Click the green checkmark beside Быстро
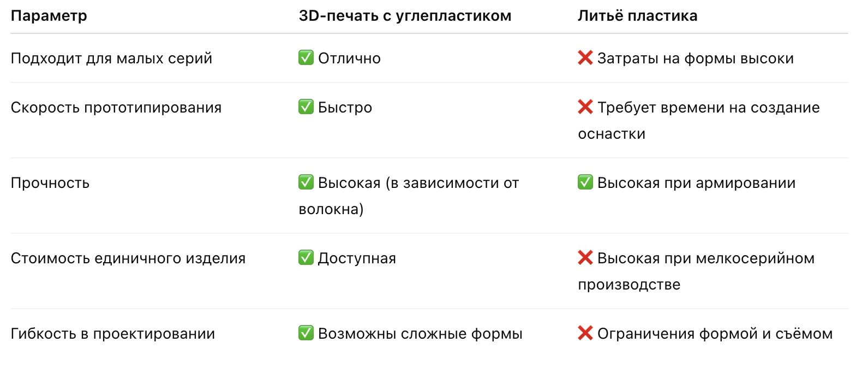Image resolution: width=868 pixels, height=366 pixels. pos(306,107)
